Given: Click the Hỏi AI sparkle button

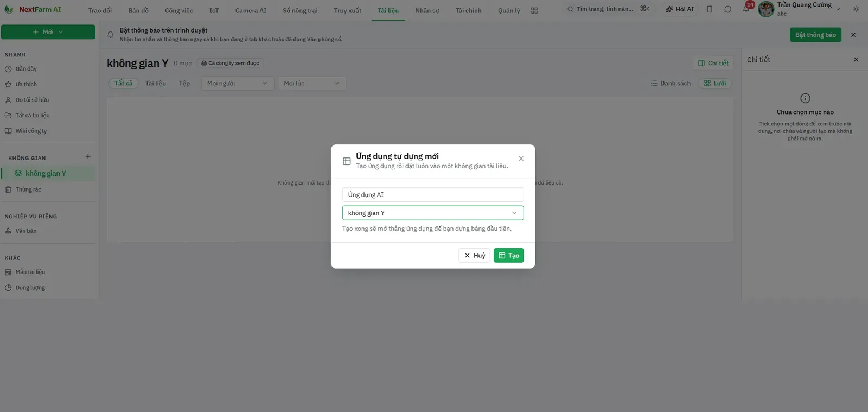Looking at the screenshot, I should pos(680,9).
